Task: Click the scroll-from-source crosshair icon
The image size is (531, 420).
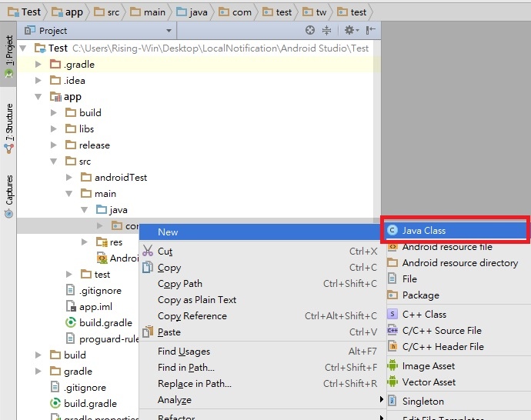Action: tap(310, 31)
